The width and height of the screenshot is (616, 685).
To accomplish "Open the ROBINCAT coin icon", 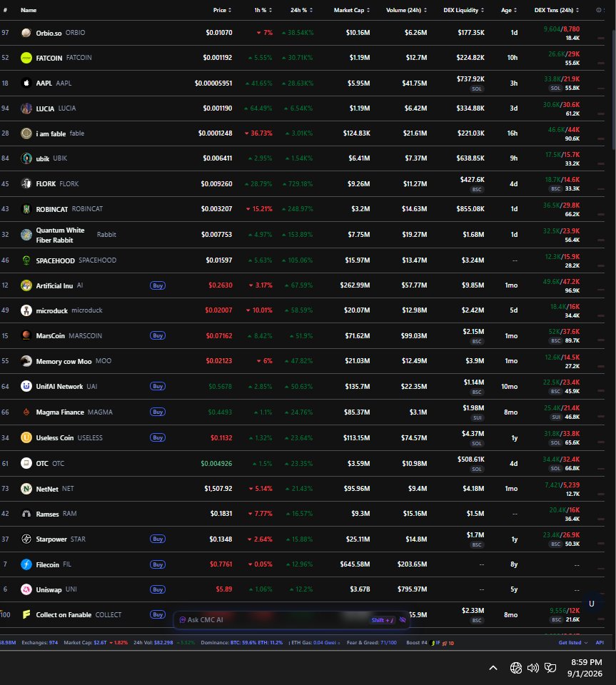I will (x=26, y=209).
